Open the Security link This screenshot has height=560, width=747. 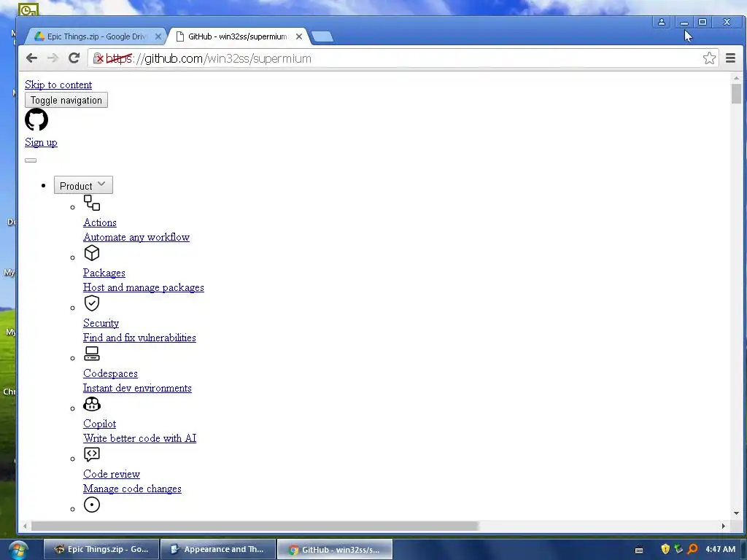tap(101, 323)
